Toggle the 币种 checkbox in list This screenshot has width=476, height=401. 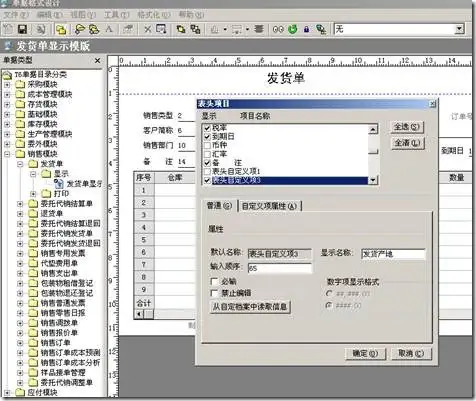207,145
